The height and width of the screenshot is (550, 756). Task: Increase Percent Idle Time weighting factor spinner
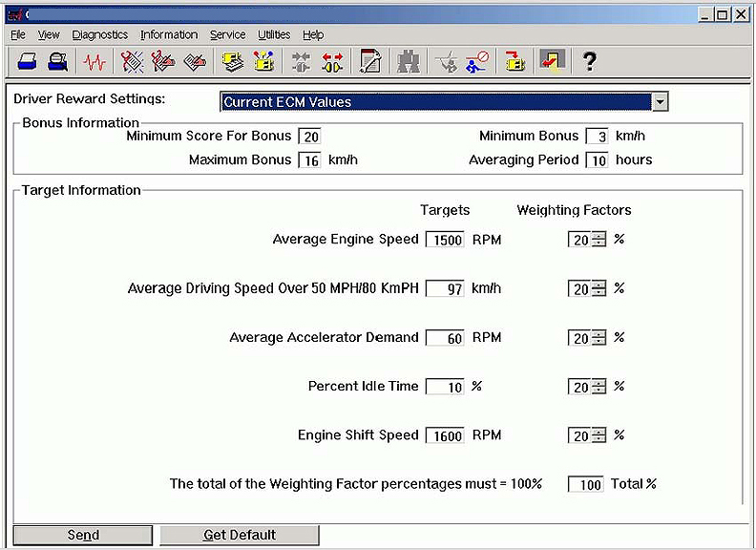598,383
